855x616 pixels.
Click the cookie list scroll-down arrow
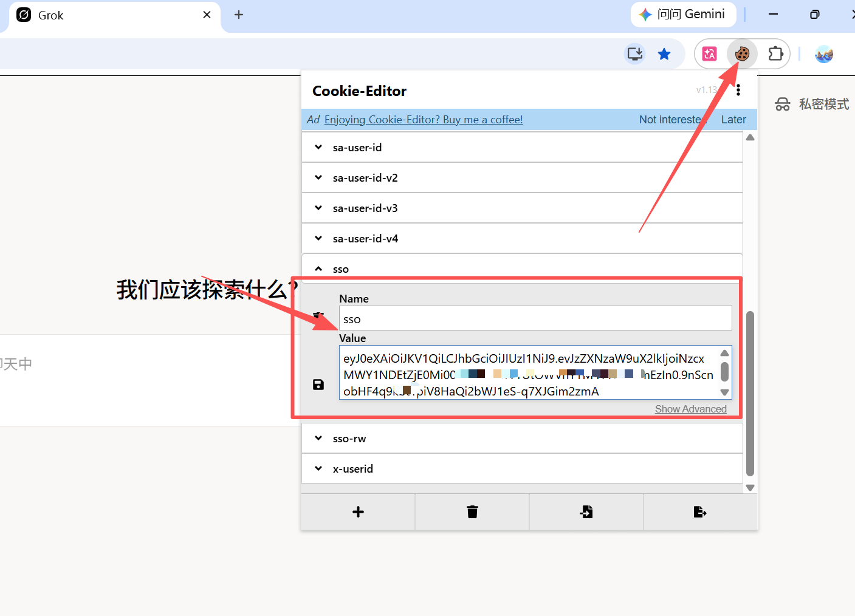click(750, 488)
